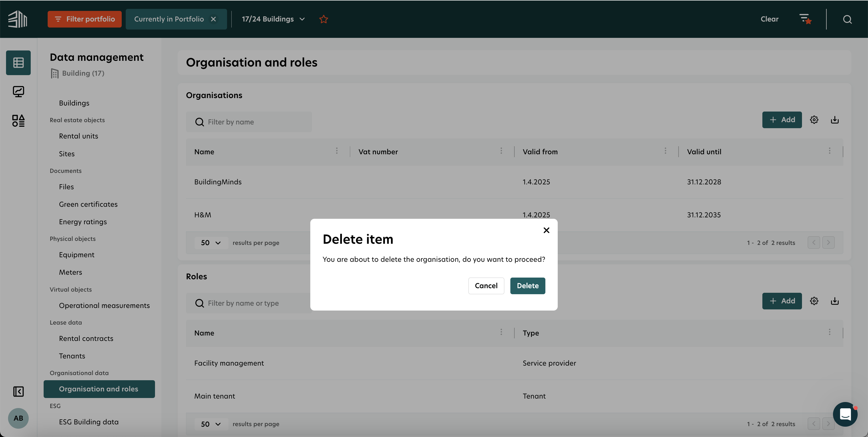The width and height of the screenshot is (868, 437).
Task: Open the chat support bubble icon
Action: [x=845, y=414]
